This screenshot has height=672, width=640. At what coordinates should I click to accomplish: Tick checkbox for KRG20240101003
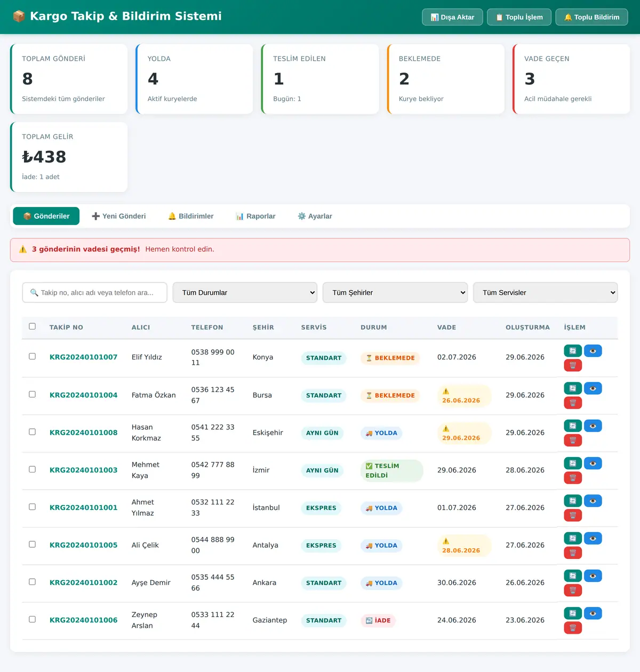coord(33,469)
